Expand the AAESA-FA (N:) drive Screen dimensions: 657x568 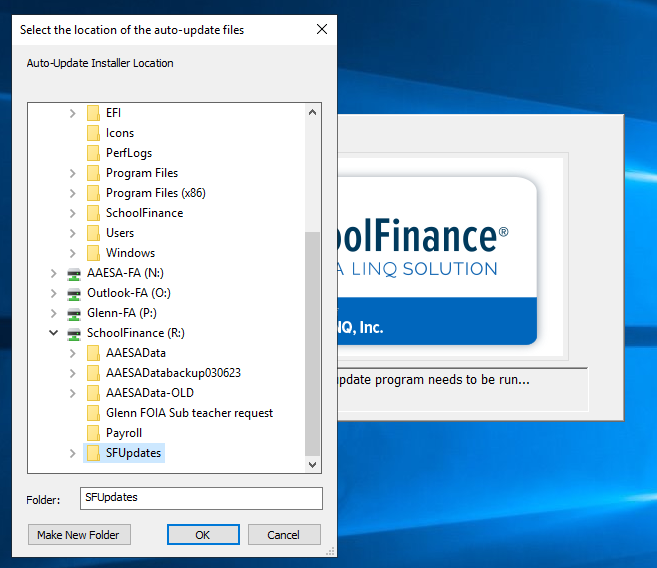pos(53,273)
